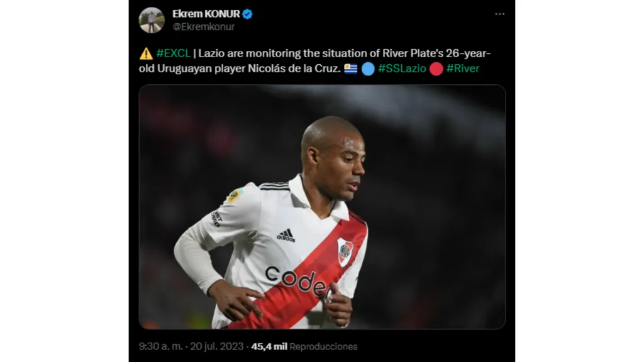Open the #SSLazio hashtag
The image size is (644, 362).
pyautogui.click(x=402, y=69)
